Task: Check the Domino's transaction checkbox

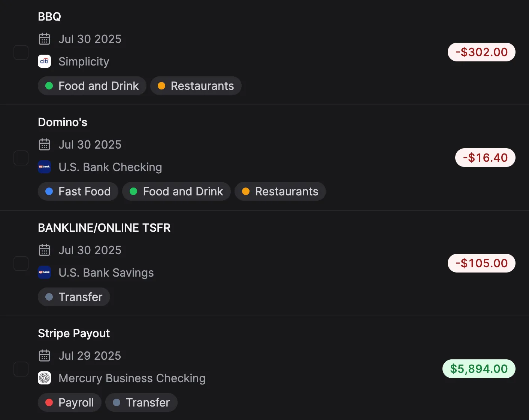Action: coord(21,158)
